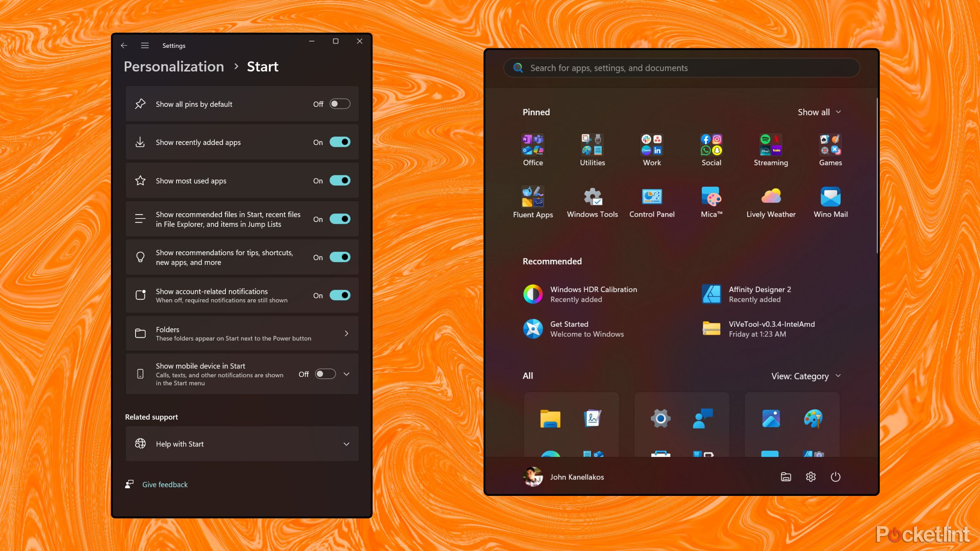Expand Help with Start section

(x=242, y=444)
